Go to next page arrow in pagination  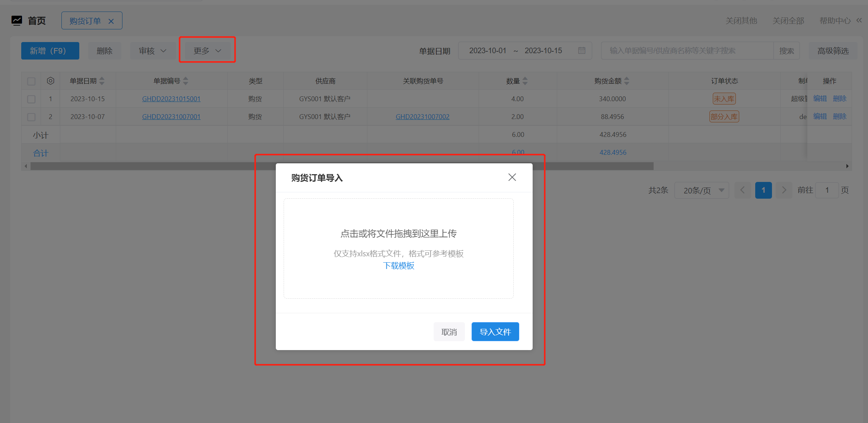coord(784,190)
